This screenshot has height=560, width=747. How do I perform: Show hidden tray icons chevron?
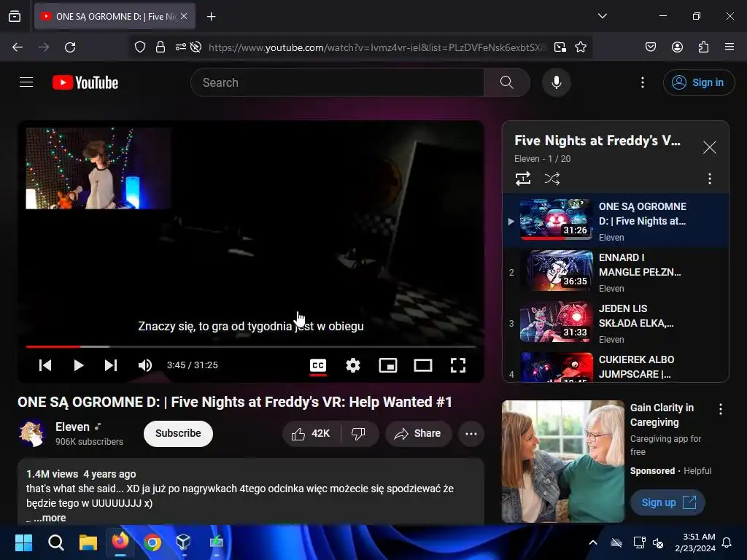[593, 542]
